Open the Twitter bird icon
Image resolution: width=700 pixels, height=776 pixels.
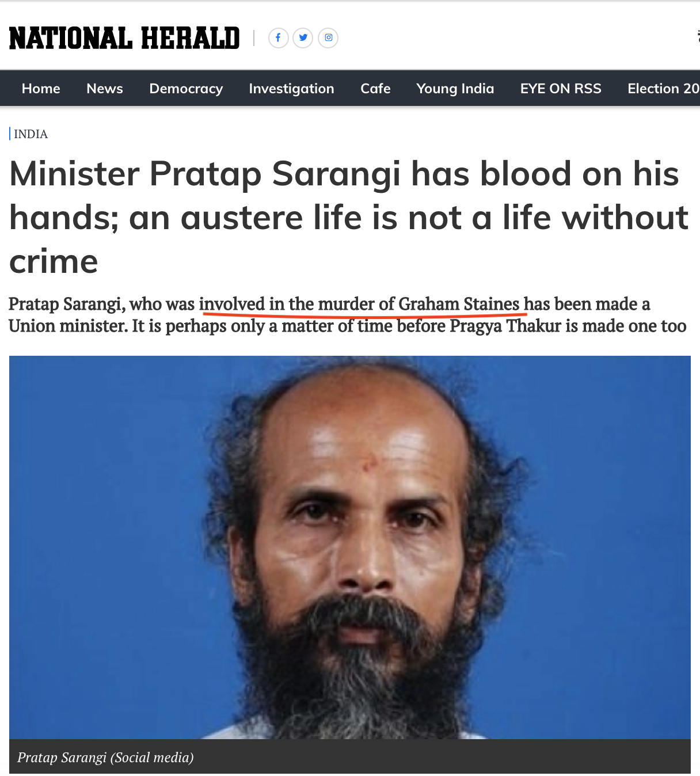tap(303, 38)
